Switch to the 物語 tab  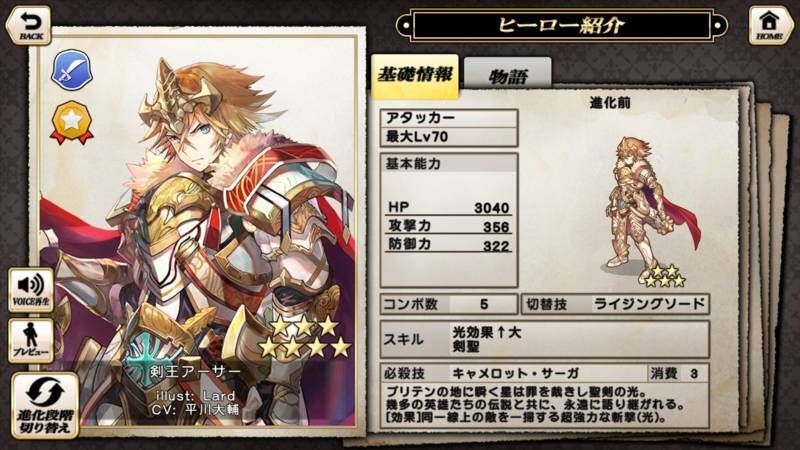click(x=508, y=76)
